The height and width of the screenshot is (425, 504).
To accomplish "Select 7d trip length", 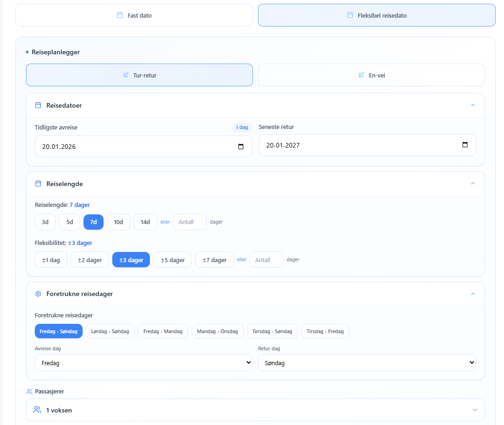I will 94,222.
